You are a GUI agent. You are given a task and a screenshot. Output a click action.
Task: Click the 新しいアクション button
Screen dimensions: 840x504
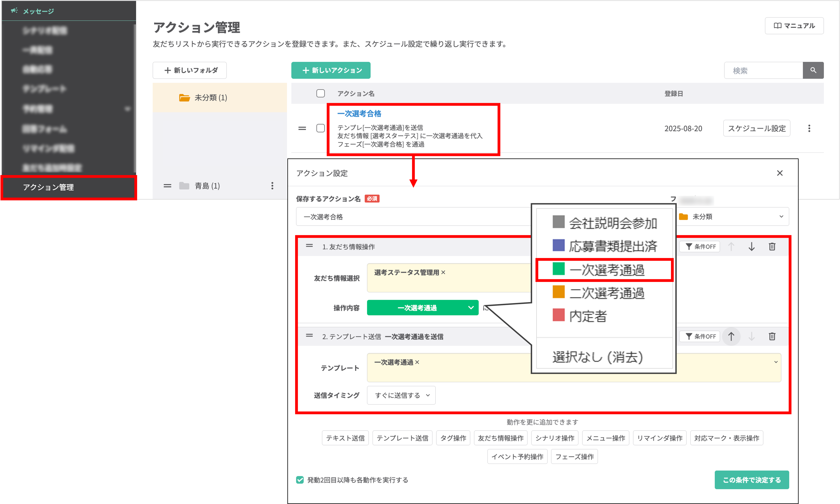coord(330,70)
